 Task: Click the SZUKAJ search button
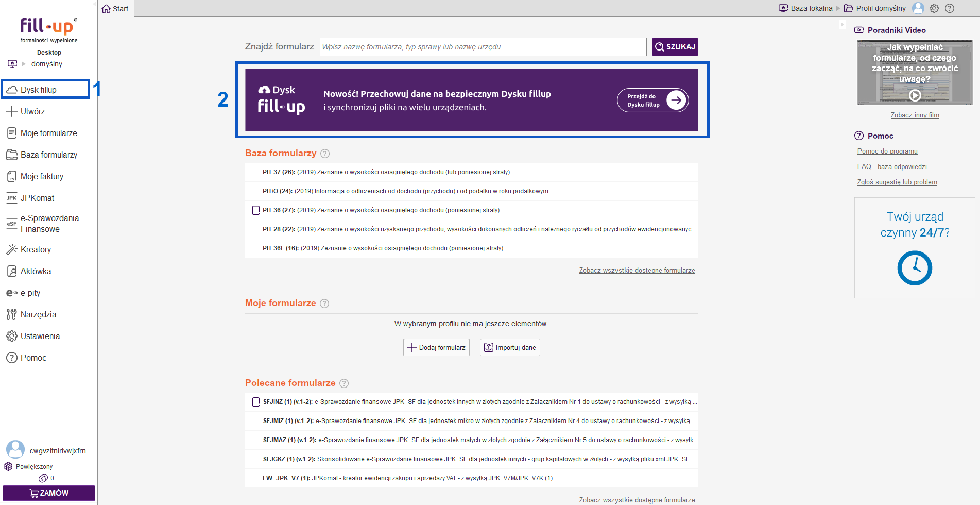(675, 47)
